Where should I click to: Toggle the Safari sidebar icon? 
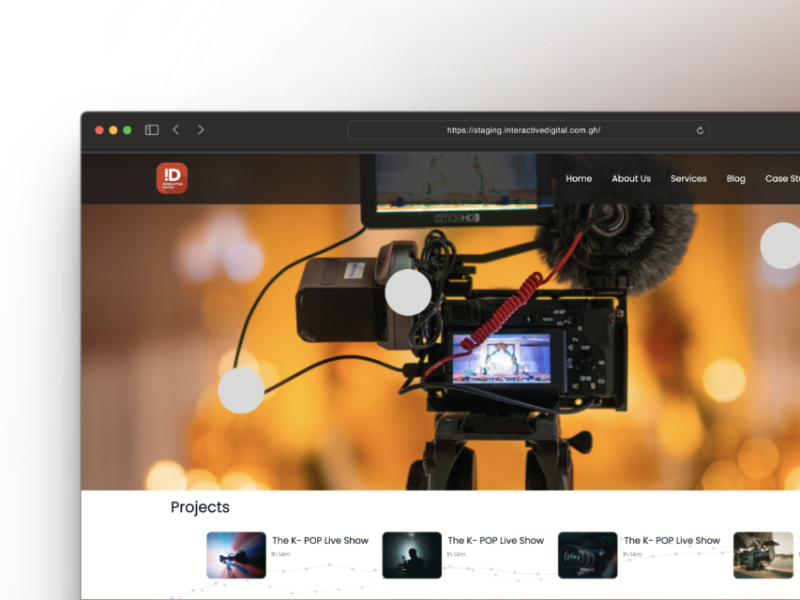pos(152,130)
